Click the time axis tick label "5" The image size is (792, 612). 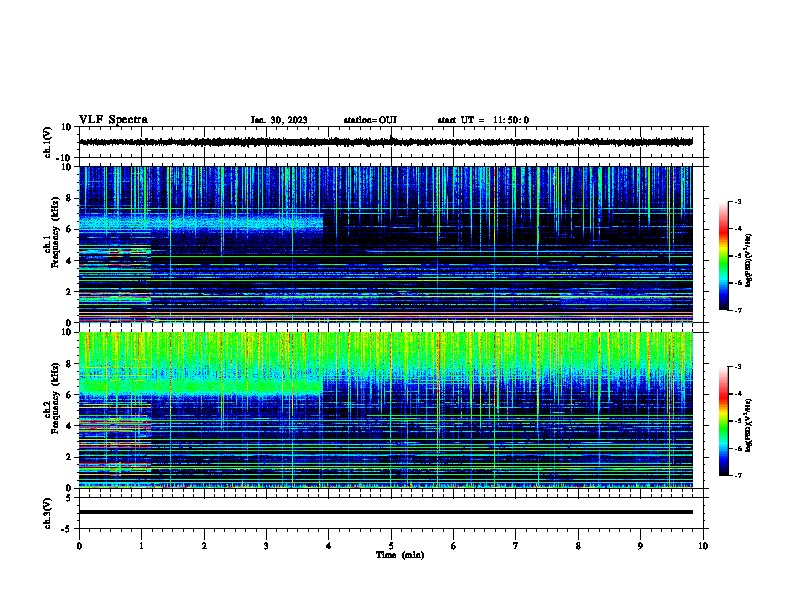(391, 546)
